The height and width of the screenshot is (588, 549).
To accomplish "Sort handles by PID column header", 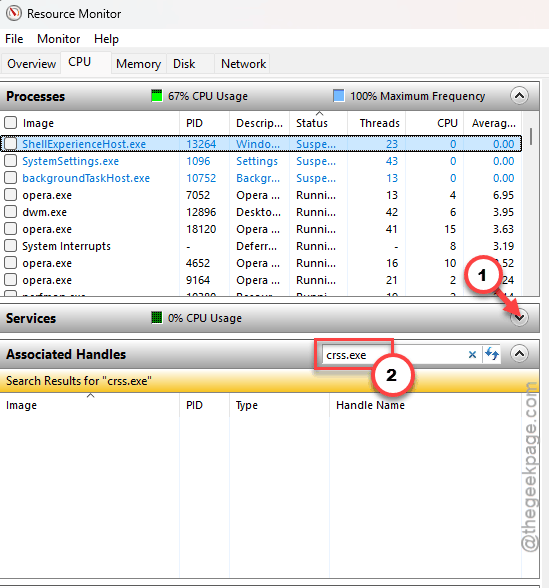I will coord(204,405).
